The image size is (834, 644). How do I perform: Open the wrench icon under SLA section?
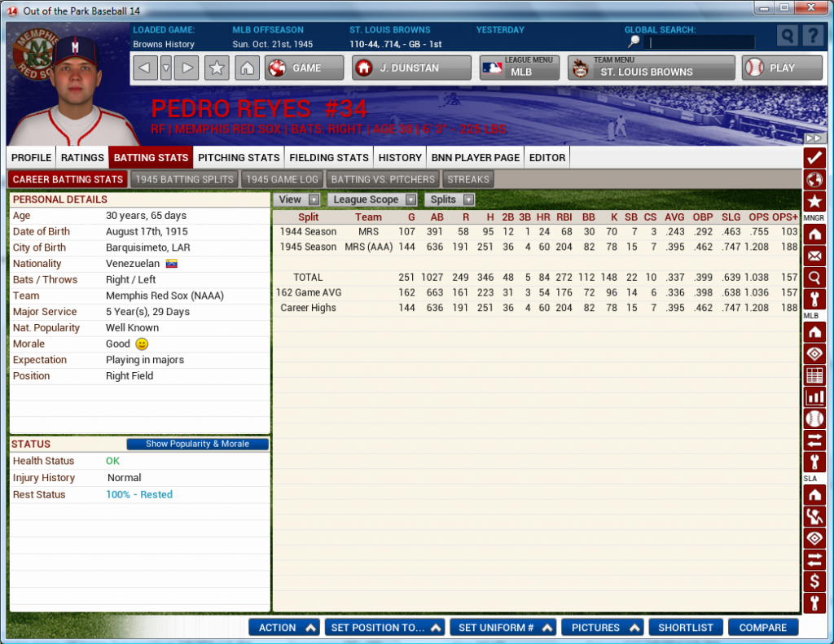[814, 603]
